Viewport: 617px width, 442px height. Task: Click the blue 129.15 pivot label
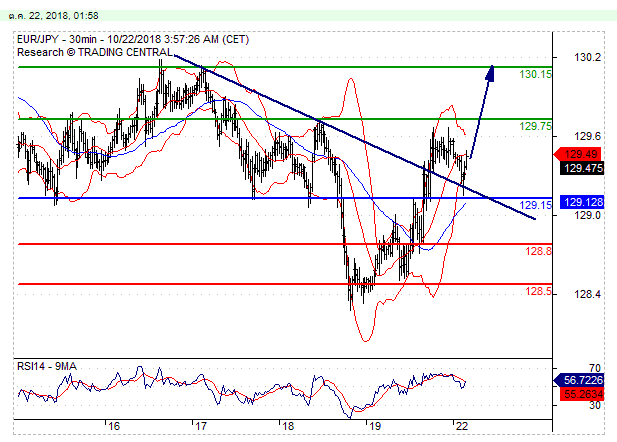tap(535, 205)
